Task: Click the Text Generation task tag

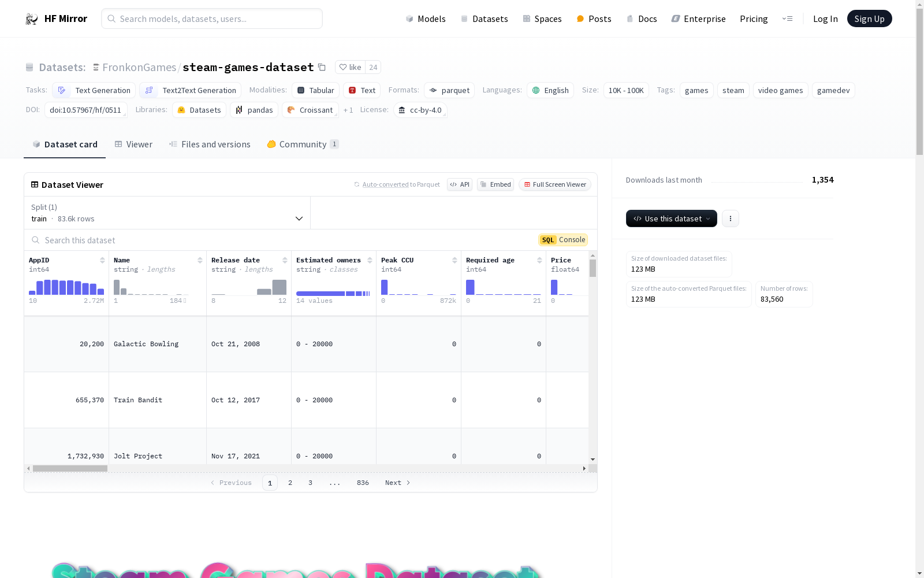Action: click(94, 90)
